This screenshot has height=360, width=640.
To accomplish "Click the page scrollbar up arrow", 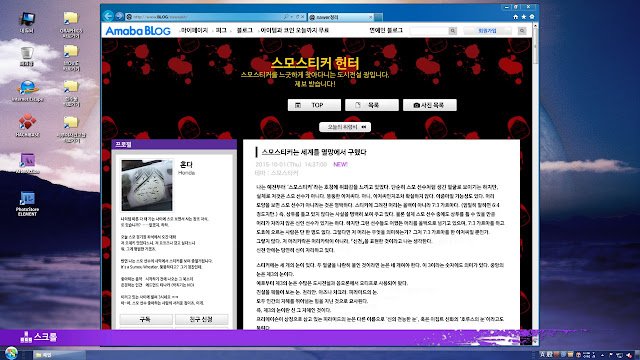I will 535,26.
